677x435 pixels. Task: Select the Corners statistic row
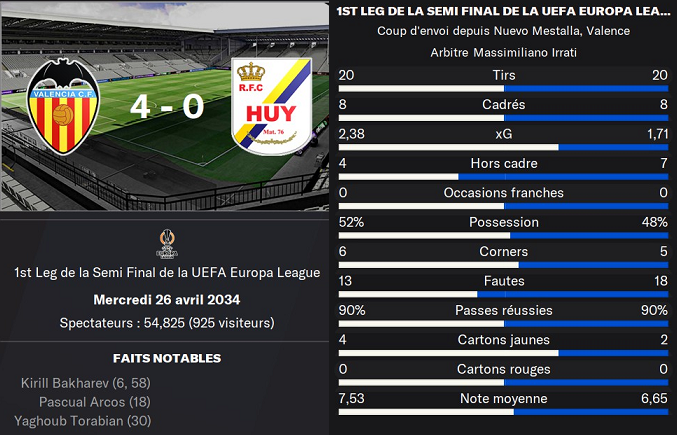point(503,252)
